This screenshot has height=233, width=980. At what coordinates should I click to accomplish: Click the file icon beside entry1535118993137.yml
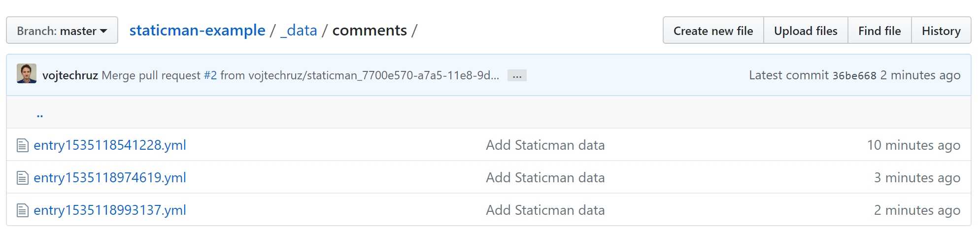[22, 210]
